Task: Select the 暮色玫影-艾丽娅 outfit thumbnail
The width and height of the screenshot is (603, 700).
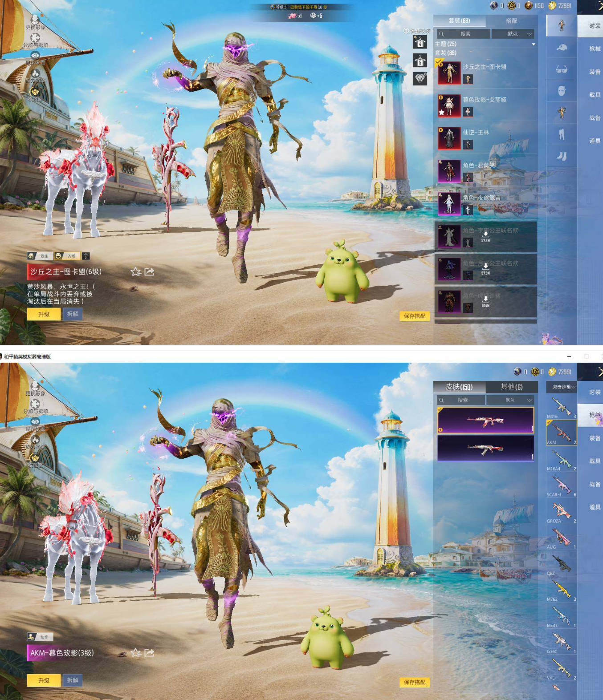Action: point(449,105)
